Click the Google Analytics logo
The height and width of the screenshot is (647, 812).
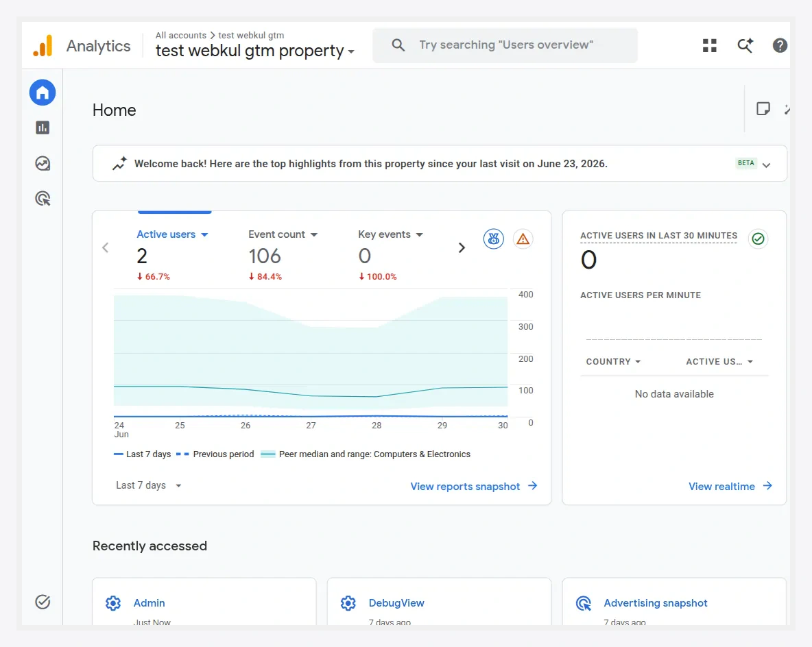coord(43,45)
